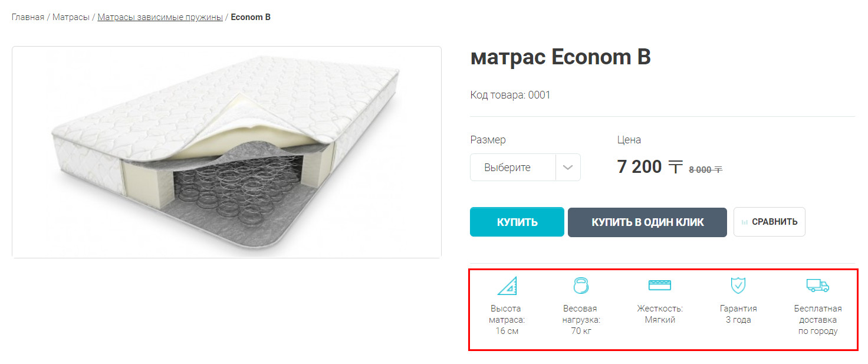Click the Жесткость Мягкий label
The image size is (868, 364).
coord(660,314)
